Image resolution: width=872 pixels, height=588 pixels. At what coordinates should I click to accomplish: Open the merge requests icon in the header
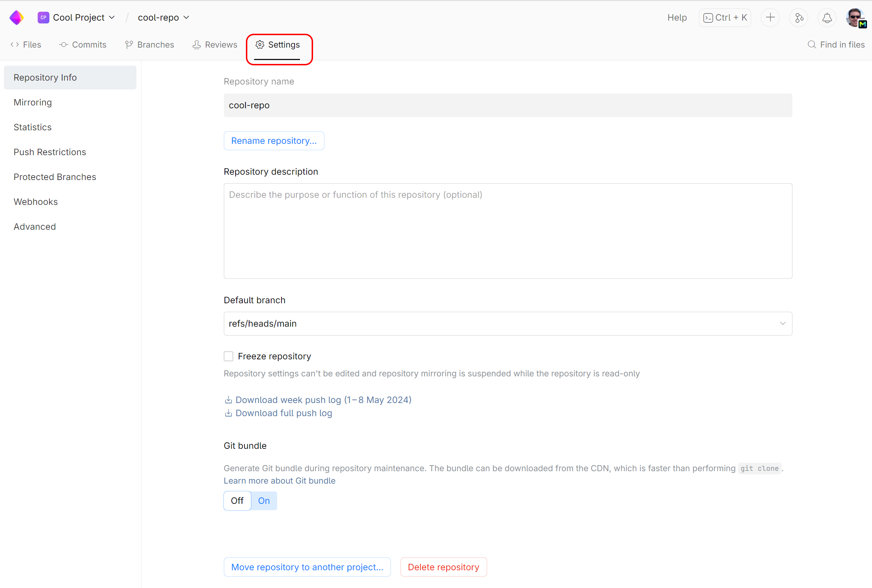(x=798, y=17)
